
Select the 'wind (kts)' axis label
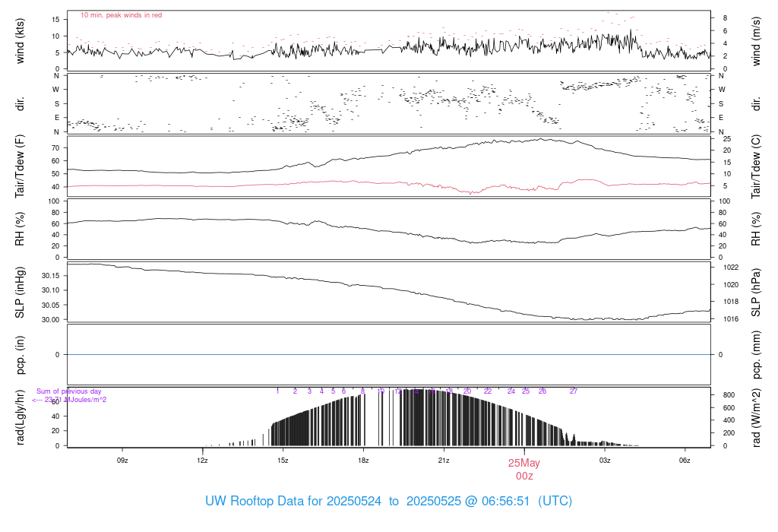20,41
